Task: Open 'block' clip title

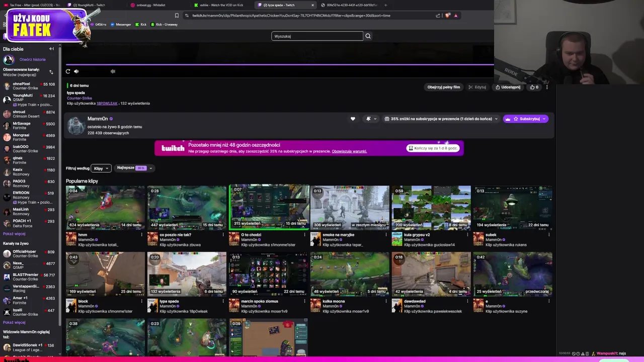Action: (83, 301)
